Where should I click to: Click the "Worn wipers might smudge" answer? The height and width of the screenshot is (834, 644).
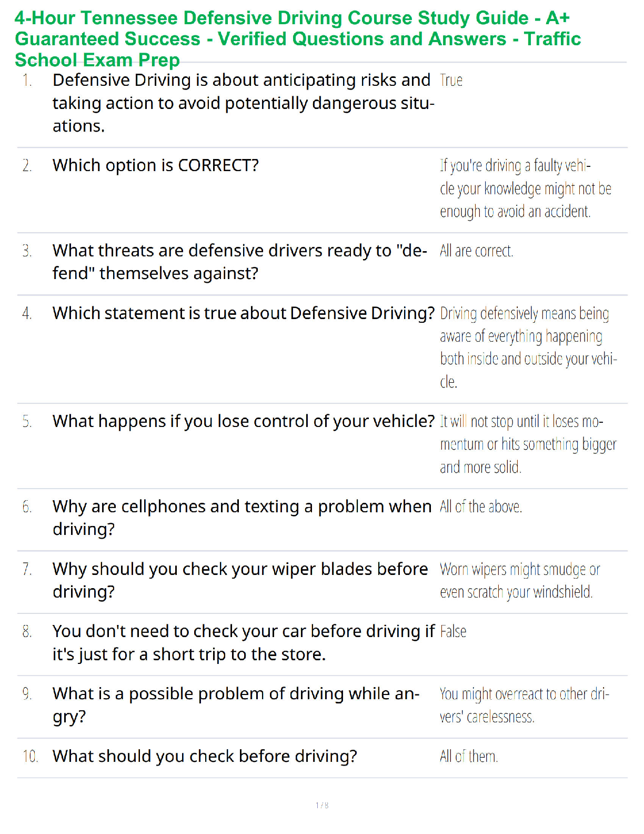[x=519, y=580]
